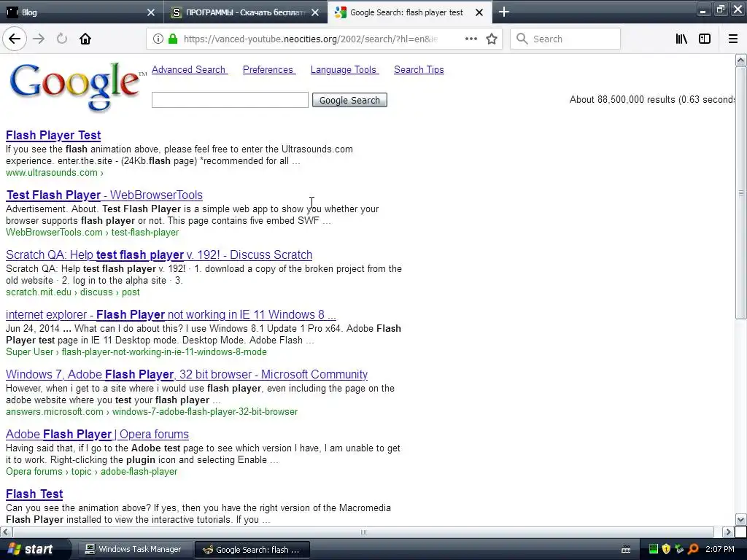Open the on-screen keyboard tray icon
The image size is (747, 560).
(626, 550)
